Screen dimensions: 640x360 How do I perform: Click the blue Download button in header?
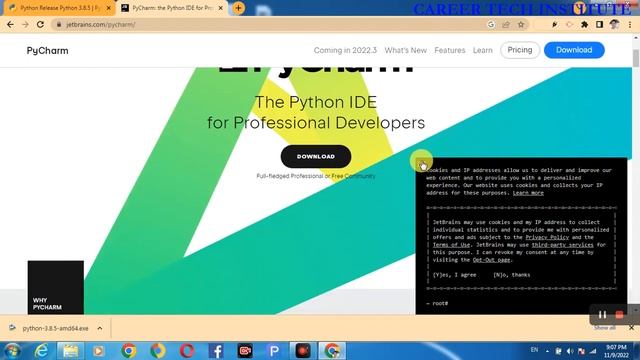(x=574, y=50)
